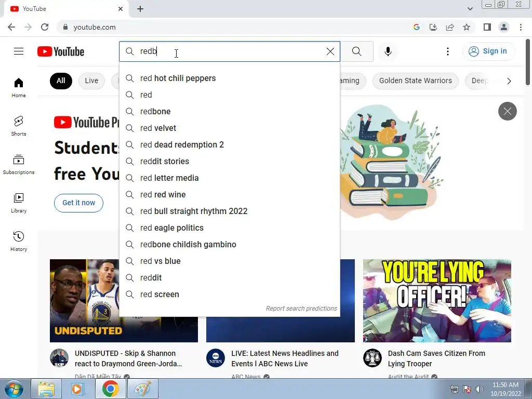Screen dimensions: 532x399
Task: Open YouTube settings three-dot menu
Action: (447, 51)
